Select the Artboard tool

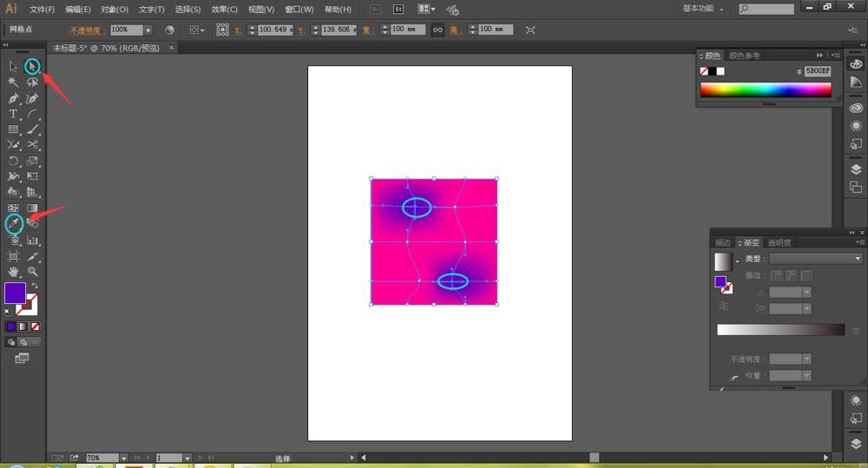tap(13, 256)
